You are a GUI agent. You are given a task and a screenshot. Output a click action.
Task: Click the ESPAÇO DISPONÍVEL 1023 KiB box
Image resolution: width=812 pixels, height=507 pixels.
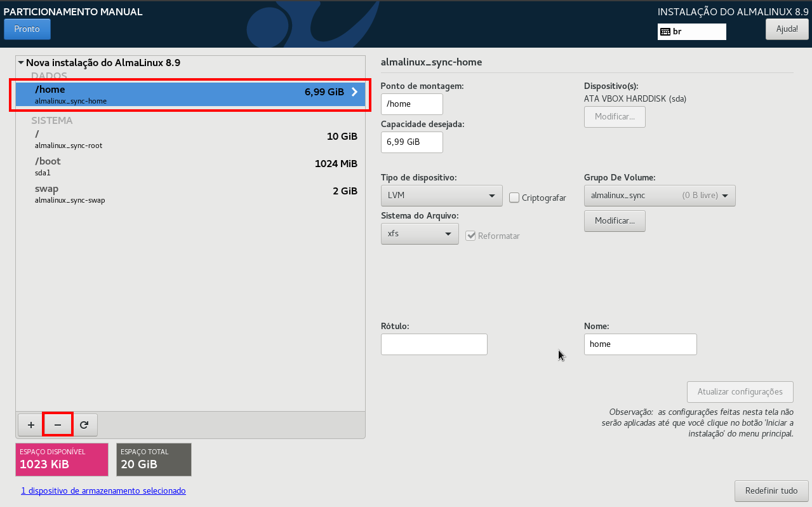62,459
